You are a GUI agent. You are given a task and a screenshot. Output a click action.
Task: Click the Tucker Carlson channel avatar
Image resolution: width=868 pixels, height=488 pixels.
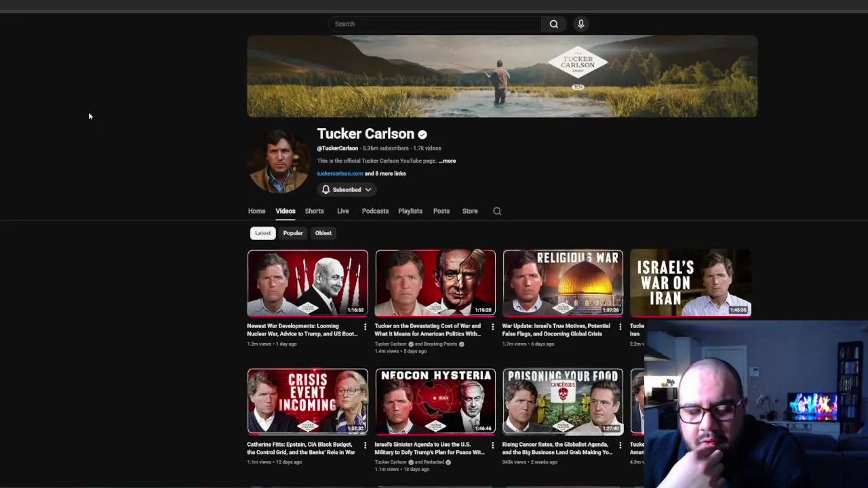pos(279,161)
